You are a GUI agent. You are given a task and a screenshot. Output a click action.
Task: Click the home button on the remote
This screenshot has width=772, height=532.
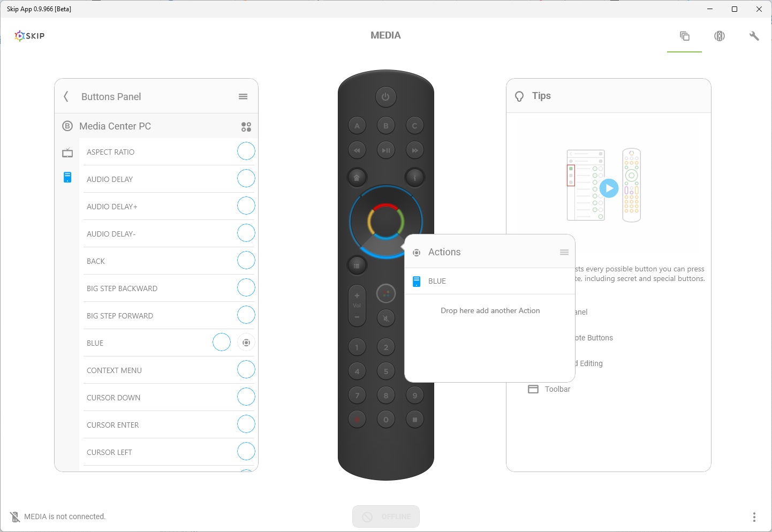[x=357, y=177]
